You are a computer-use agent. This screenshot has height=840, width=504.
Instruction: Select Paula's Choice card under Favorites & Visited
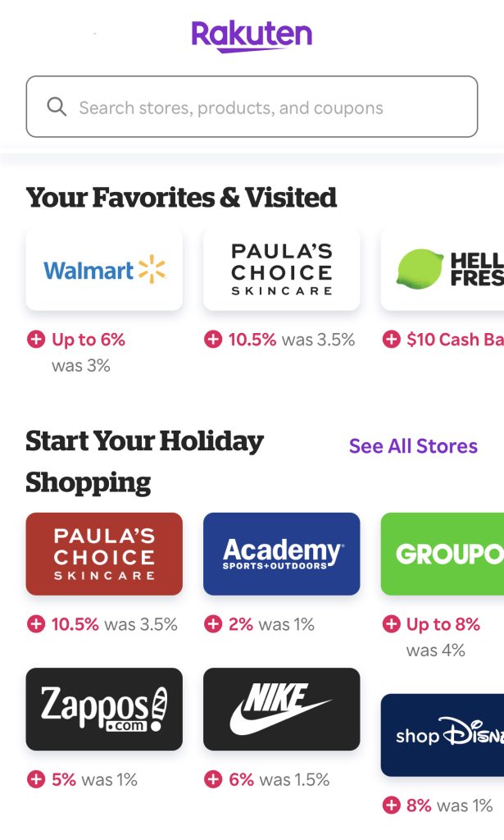coord(281,269)
